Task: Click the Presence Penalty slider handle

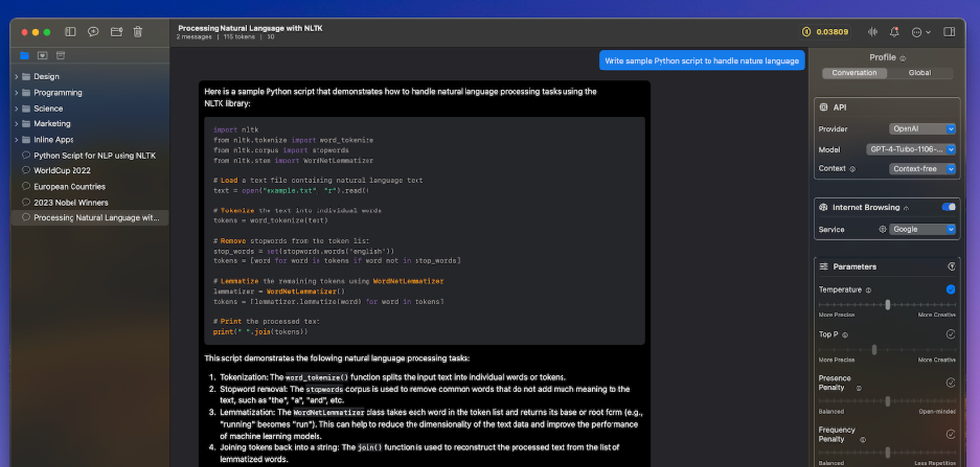Action: pyautogui.click(x=888, y=400)
